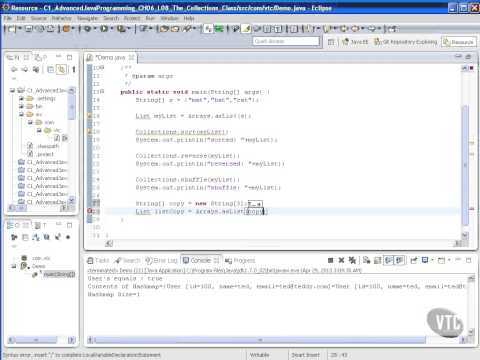The height and width of the screenshot is (360, 480).
Task: Select the Demo class in Outline
Action: 33,266
